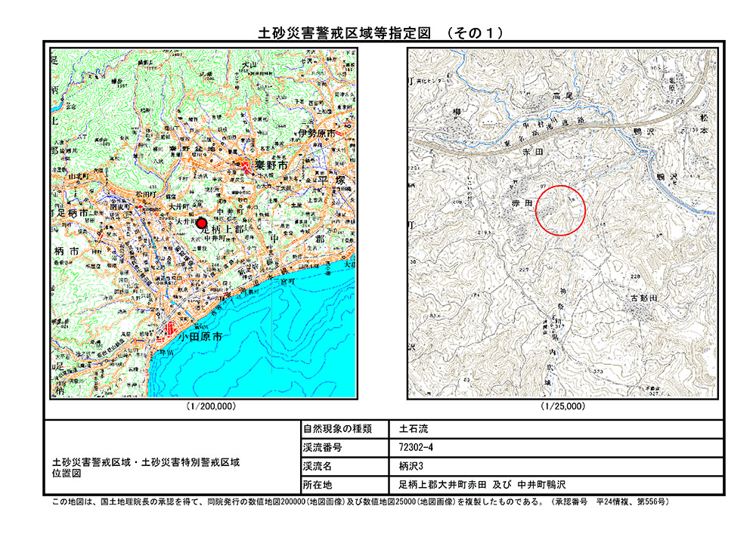Screen dimensions: 756x534
Task: Click the red circle on the 1/25,000 map
Action: [x=561, y=210]
